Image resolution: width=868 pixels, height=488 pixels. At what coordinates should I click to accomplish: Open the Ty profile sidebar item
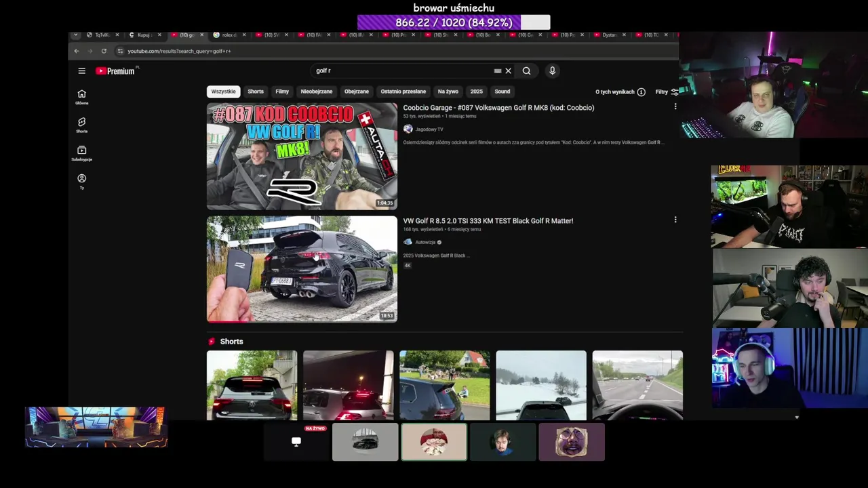coord(81,182)
